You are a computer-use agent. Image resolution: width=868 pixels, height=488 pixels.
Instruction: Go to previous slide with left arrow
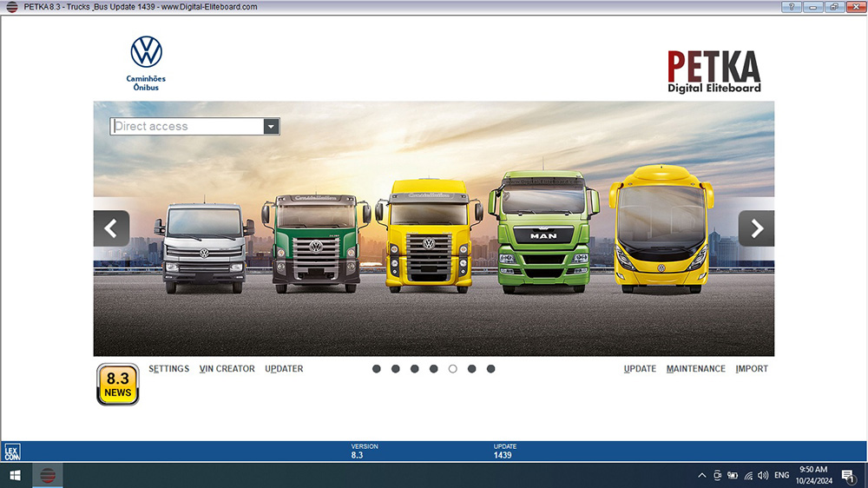tap(111, 228)
